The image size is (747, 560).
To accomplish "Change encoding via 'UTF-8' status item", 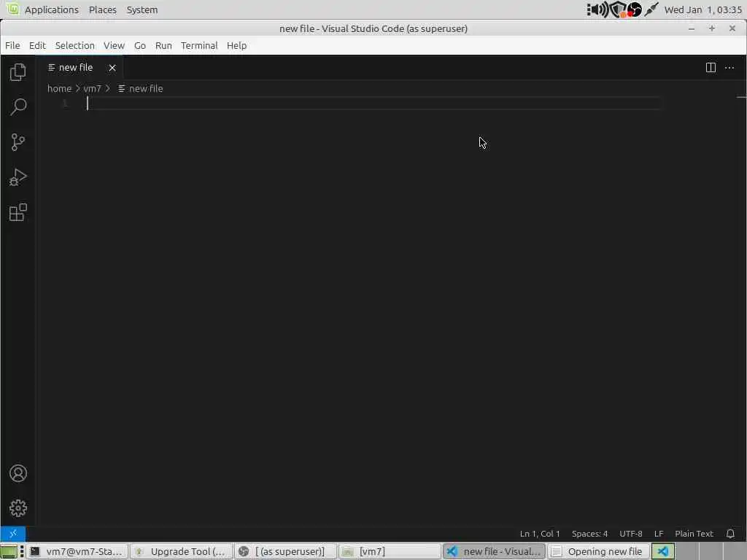I will 631,534.
